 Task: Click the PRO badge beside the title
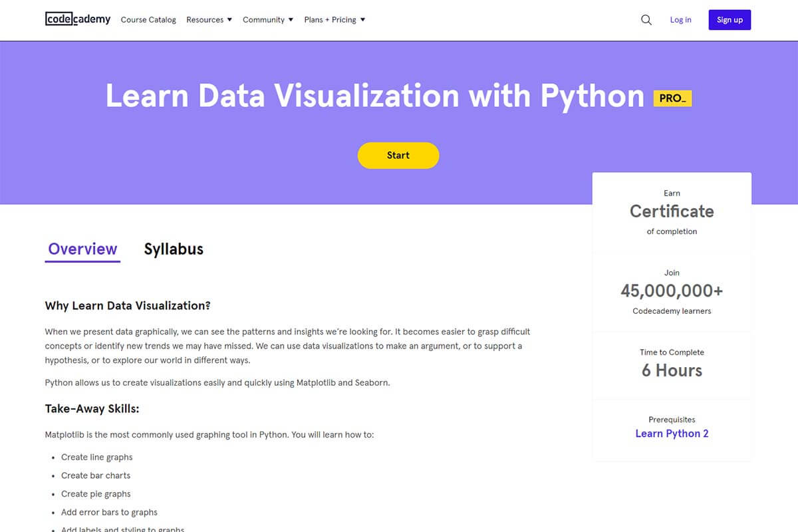click(x=672, y=98)
